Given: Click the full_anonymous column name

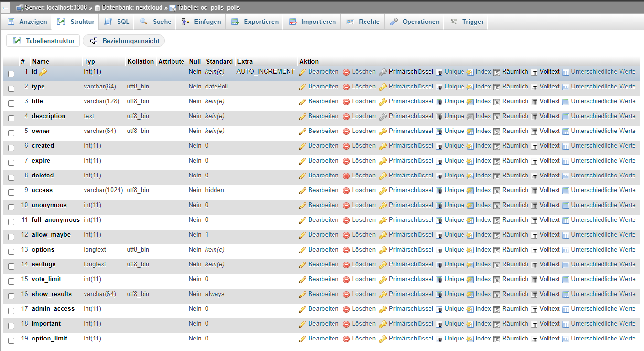Looking at the screenshot, I should [56, 220].
